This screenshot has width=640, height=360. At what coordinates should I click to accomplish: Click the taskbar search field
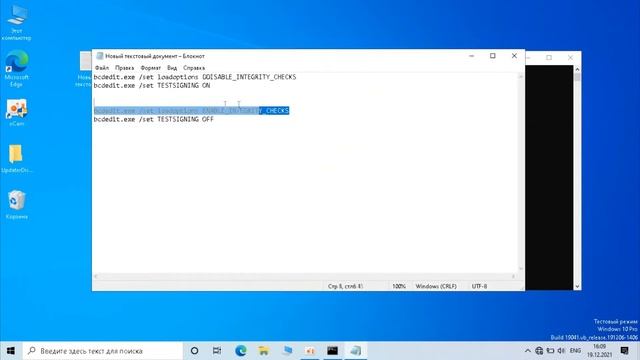coord(102,351)
